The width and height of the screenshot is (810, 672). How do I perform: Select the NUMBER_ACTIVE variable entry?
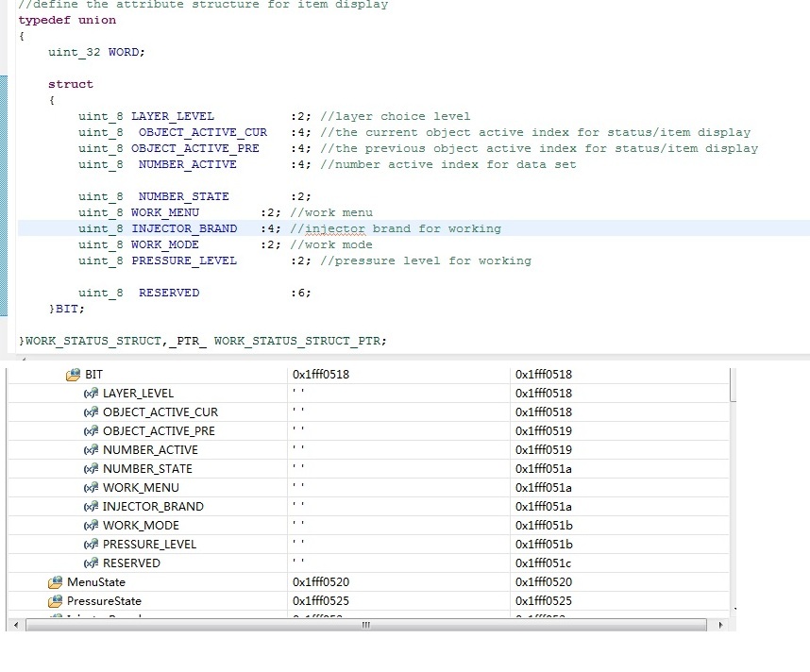coord(150,450)
